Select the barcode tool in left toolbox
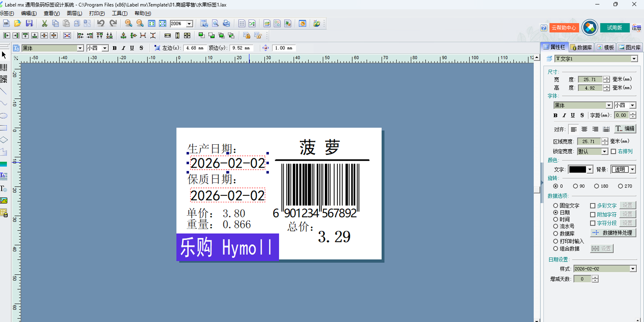The height and width of the screenshot is (322, 644). 4,67
